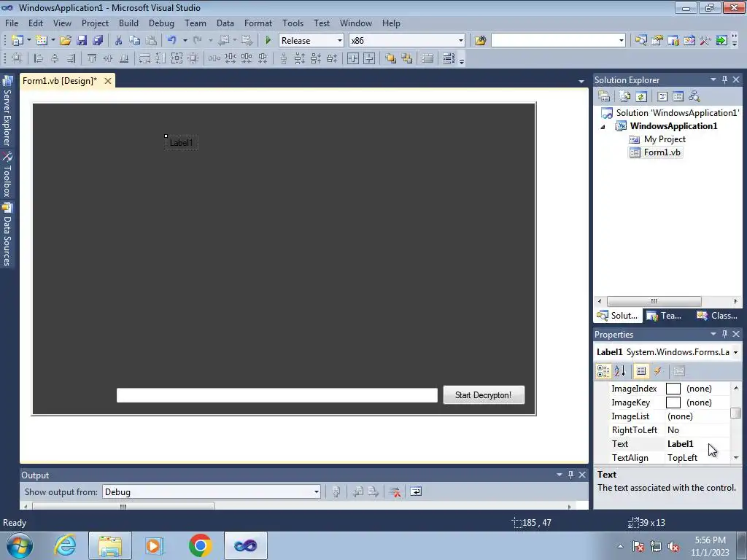Click View Class Diagram icon in Solution Explorer
Image resolution: width=747 pixels, height=560 pixels.
(694, 97)
